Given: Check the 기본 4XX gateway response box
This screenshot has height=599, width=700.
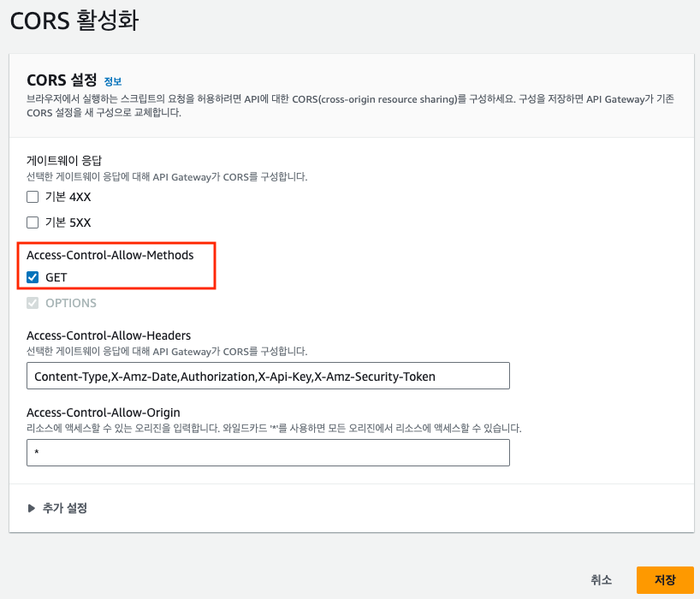Looking at the screenshot, I should 33,197.
